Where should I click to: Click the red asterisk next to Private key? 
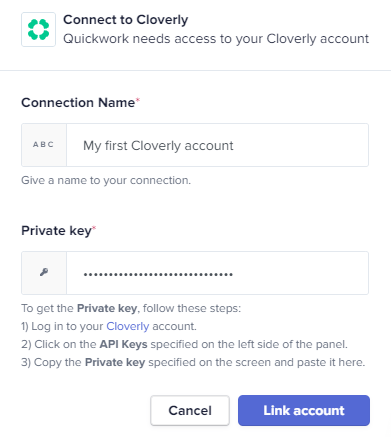pyautogui.click(x=94, y=228)
